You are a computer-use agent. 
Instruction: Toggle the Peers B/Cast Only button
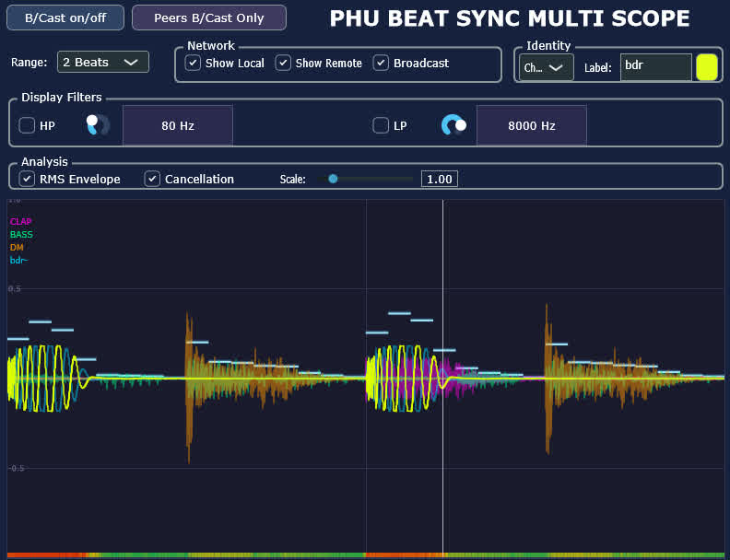click(x=209, y=17)
